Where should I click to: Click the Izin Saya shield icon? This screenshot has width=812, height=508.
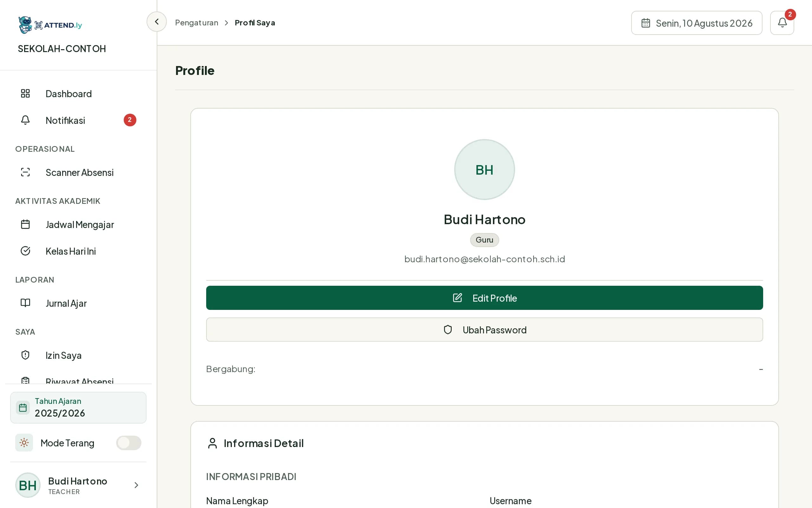tap(25, 355)
